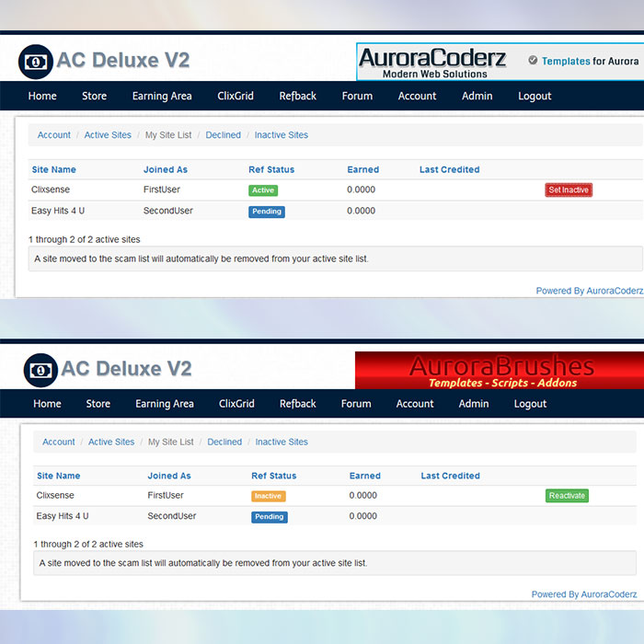This screenshot has width=644, height=644.
Task: Open Store in the bottom panel's navigation bar
Action: click(98, 404)
